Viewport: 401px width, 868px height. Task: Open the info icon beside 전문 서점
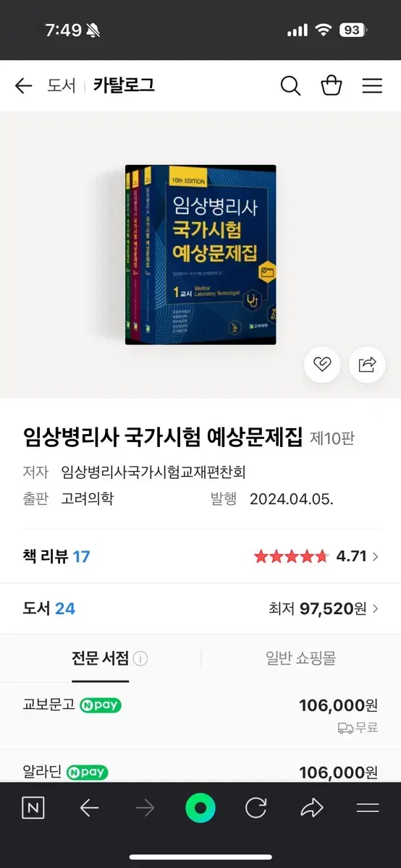pyautogui.click(x=140, y=659)
